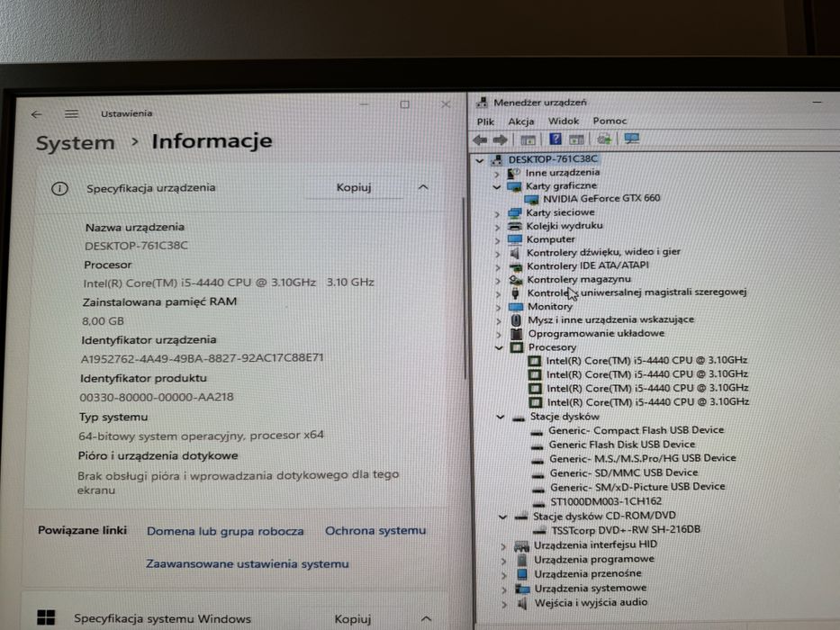Image resolution: width=840 pixels, height=630 pixels.
Task: Click the Kontrolery dźwięku speaker icon
Action: click(515, 252)
